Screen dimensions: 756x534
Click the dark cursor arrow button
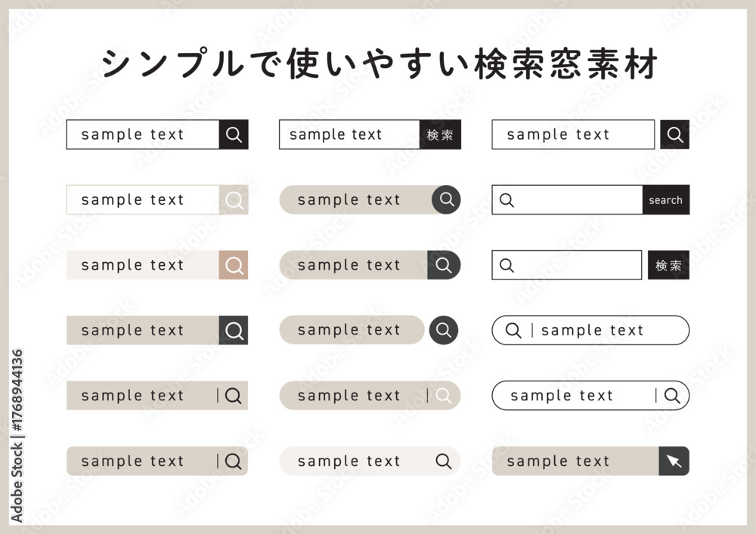[x=674, y=461]
